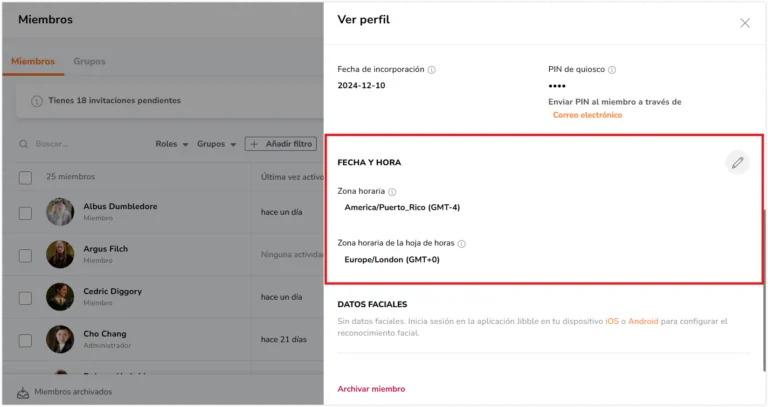Click the Europe/London (GMT+0) value
The image size is (768, 407).
pos(392,260)
